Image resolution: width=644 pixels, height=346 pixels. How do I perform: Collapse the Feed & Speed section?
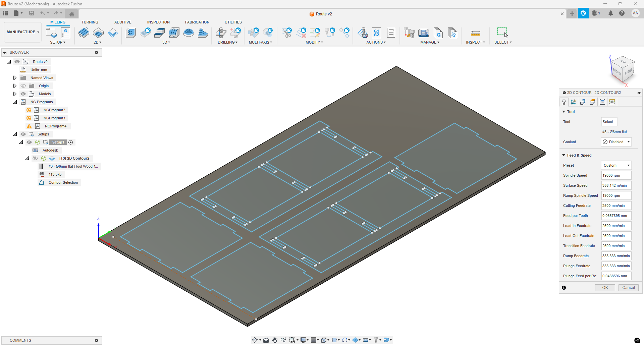[x=564, y=155]
